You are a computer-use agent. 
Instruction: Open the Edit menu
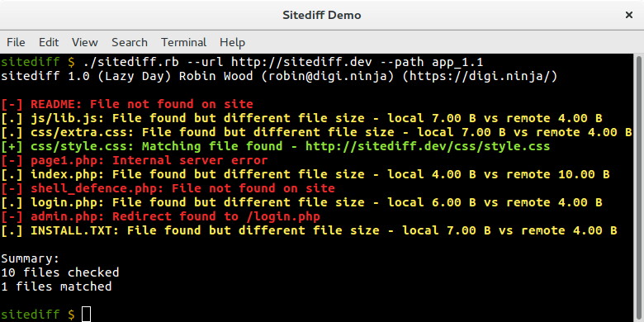click(x=49, y=42)
